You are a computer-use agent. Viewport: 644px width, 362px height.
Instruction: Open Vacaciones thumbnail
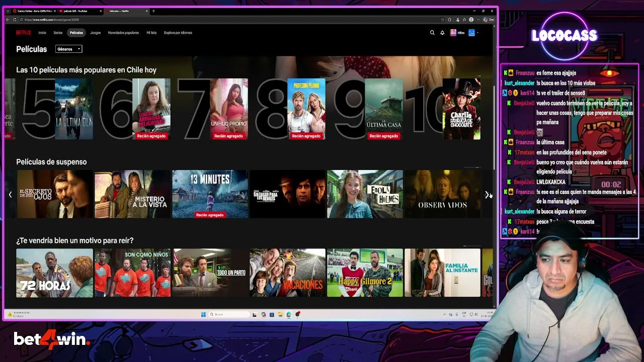point(288,273)
